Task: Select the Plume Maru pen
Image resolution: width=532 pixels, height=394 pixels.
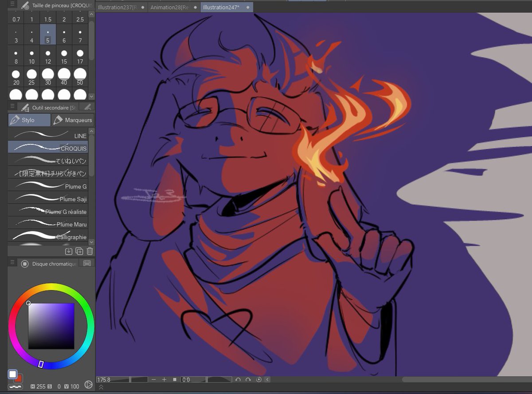Action: [48, 223]
